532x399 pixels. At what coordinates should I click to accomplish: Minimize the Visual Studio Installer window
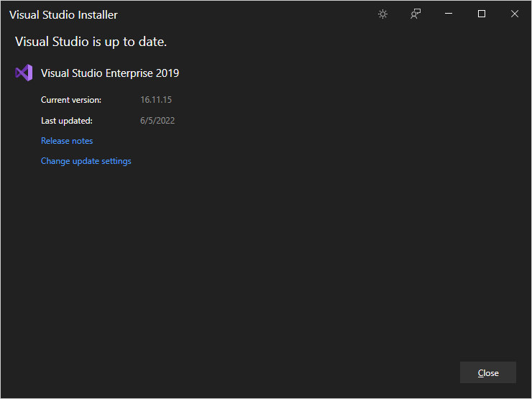449,14
